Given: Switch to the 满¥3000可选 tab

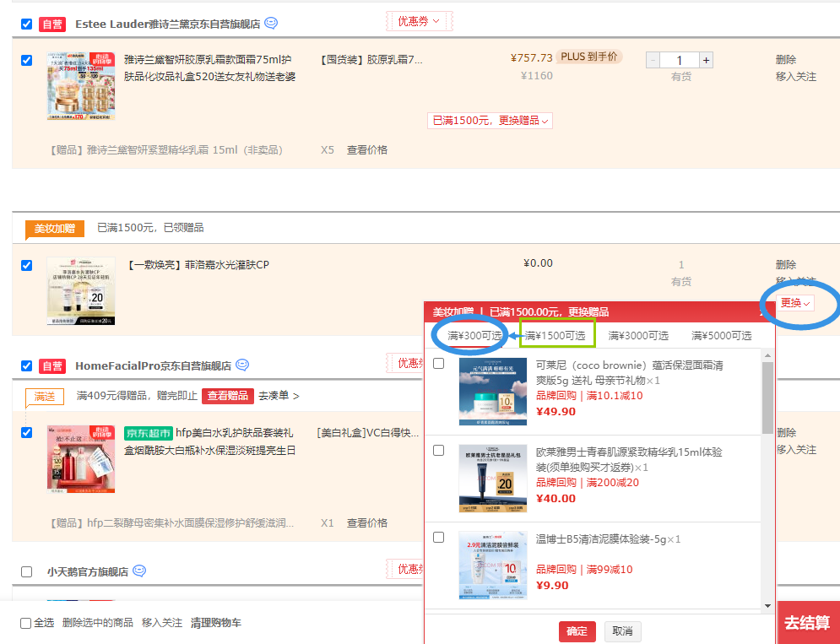Looking at the screenshot, I should [x=638, y=336].
